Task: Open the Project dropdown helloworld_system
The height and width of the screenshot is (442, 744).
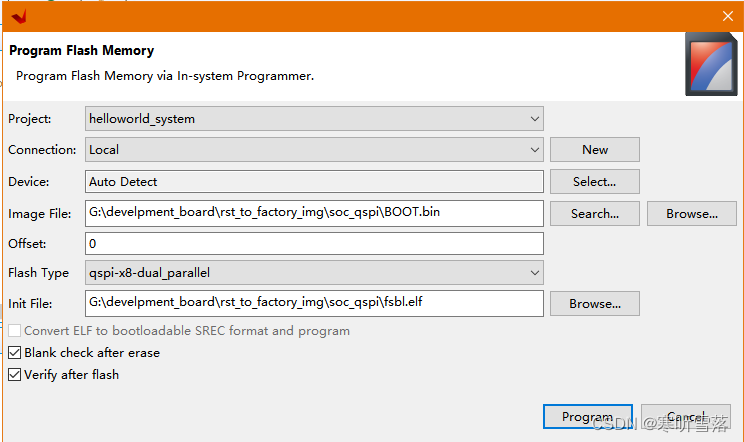Action: pyautogui.click(x=314, y=119)
